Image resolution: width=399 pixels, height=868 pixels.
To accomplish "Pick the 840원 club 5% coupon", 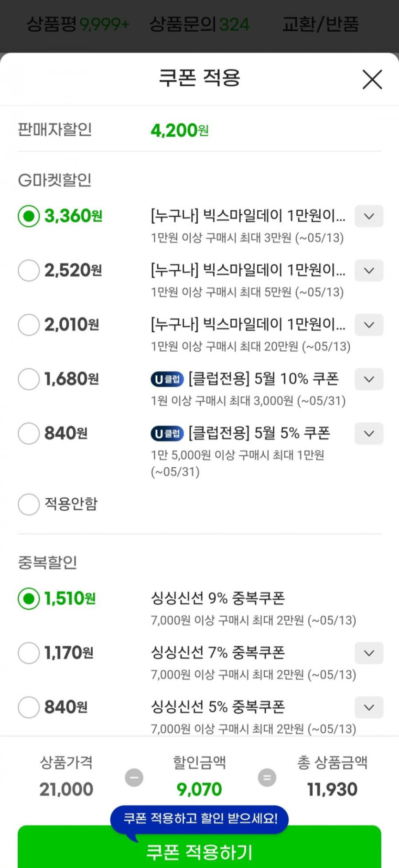I will (29, 434).
